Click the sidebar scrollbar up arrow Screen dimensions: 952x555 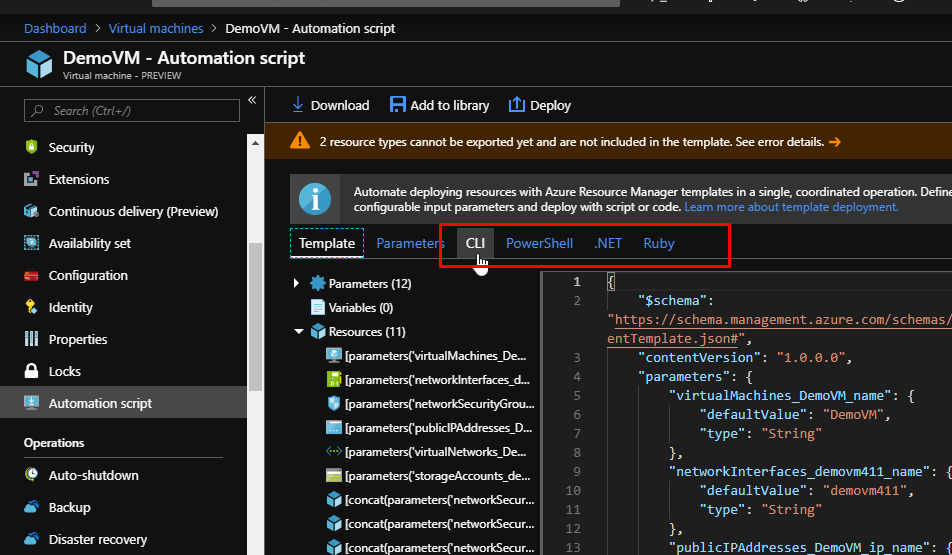pyautogui.click(x=256, y=143)
